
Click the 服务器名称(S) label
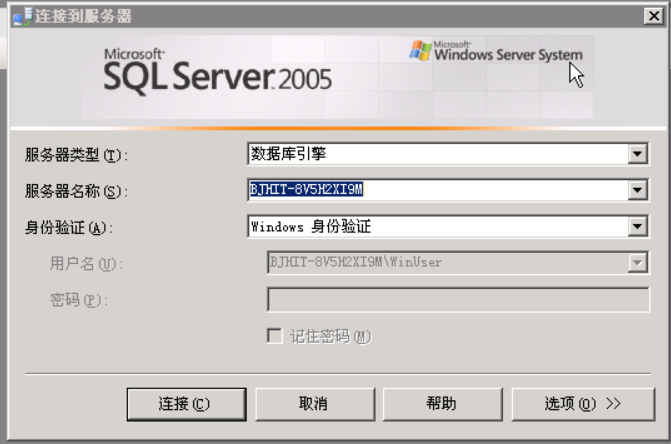76,191
